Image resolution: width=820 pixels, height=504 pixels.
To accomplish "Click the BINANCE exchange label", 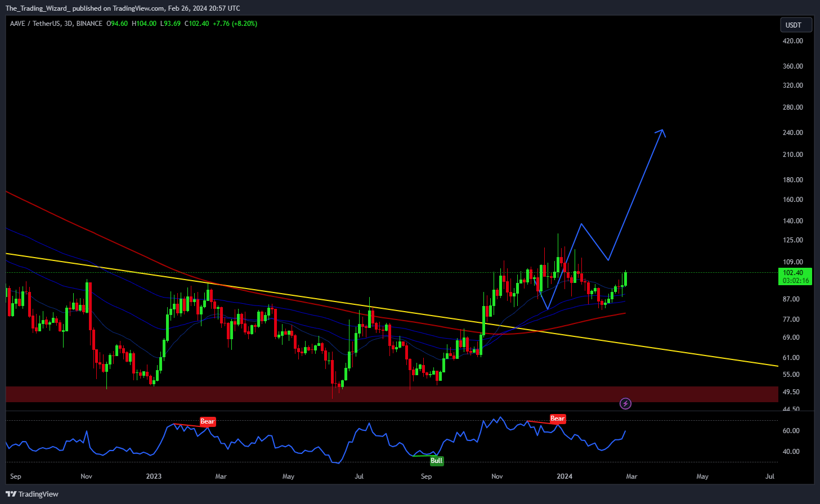I will 89,24.
